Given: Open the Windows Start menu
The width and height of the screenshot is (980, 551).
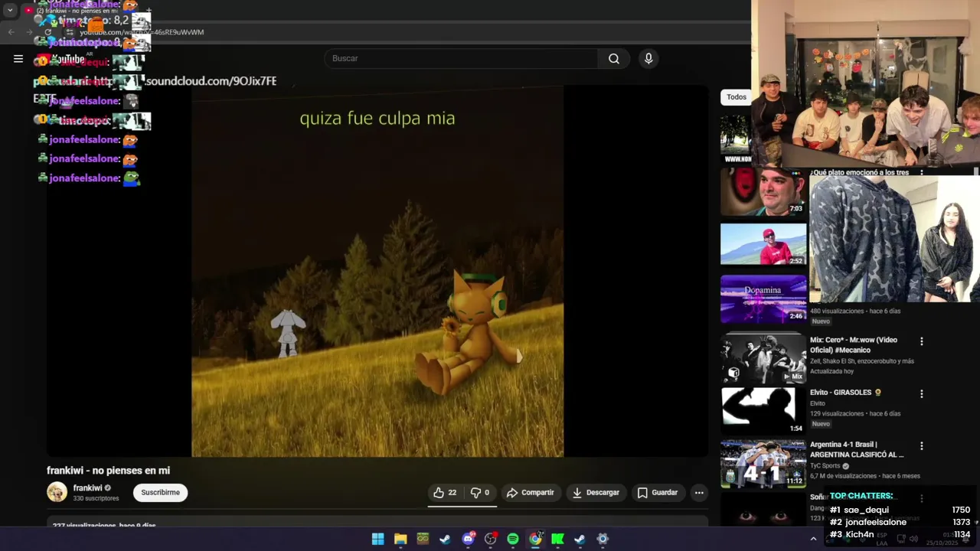Looking at the screenshot, I should 377,539.
